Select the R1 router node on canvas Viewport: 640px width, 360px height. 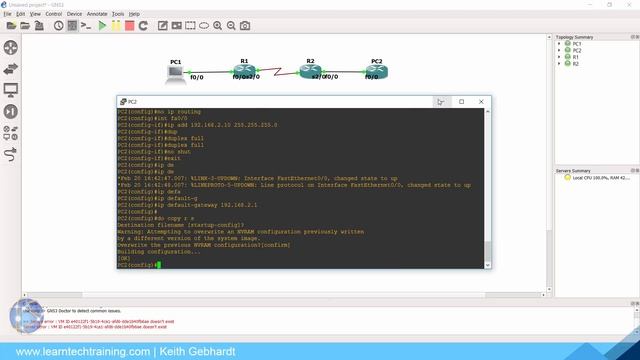click(244, 71)
